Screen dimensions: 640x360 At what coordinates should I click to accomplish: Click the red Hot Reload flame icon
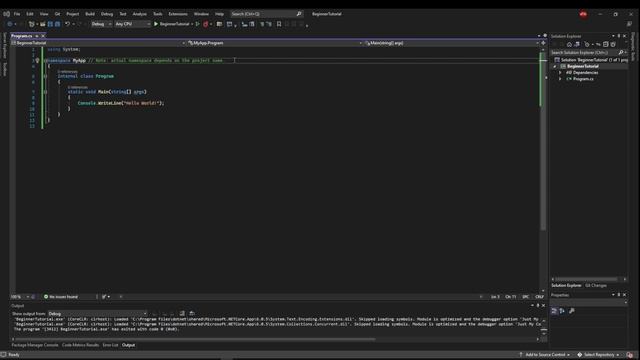206,24
